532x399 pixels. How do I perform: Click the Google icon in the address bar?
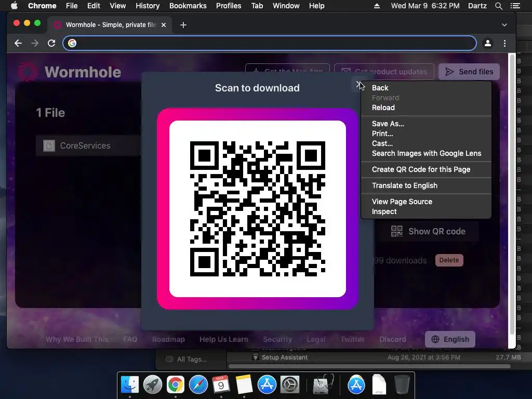72,43
